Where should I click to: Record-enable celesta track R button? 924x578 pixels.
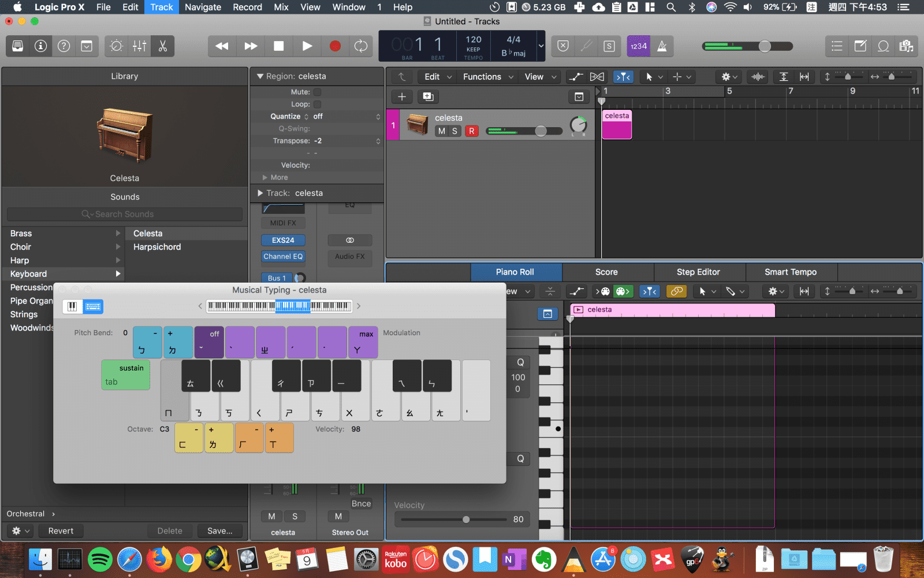(472, 131)
